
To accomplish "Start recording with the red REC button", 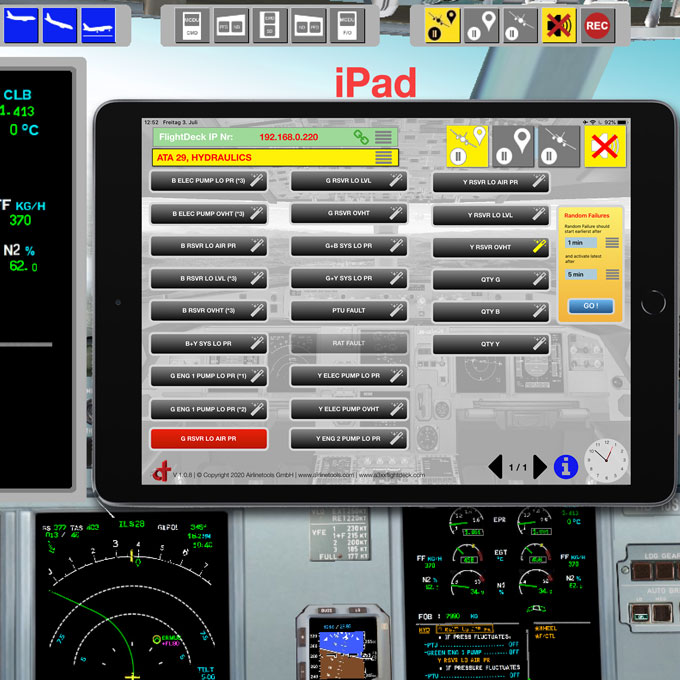I will 597,25.
